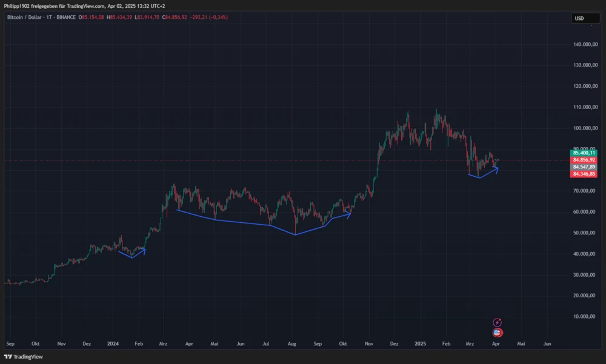Click the 2025 marker on the time axis
606x364 pixels.
click(x=420, y=343)
